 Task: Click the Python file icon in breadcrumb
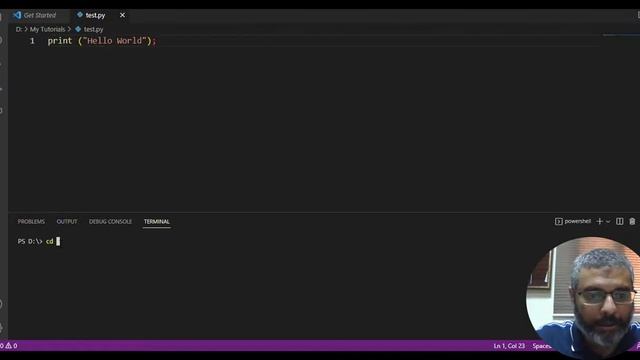coord(78,29)
